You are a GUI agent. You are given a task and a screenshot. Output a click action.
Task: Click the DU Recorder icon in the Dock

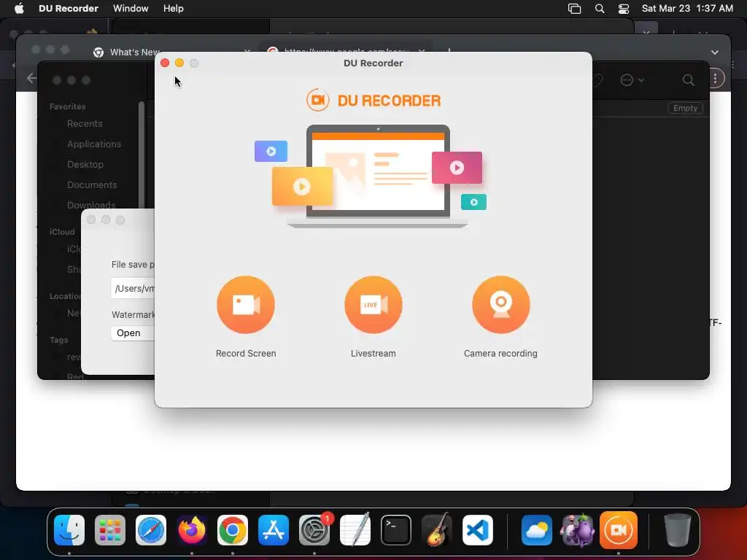619,530
